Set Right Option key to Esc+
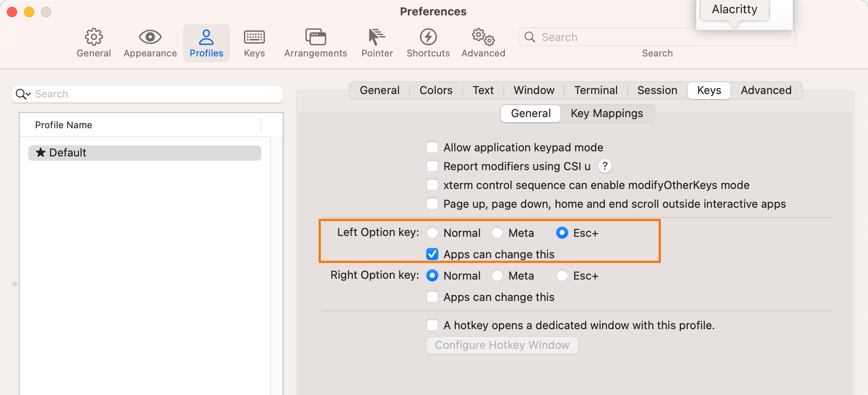 click(x=562, y=276)
